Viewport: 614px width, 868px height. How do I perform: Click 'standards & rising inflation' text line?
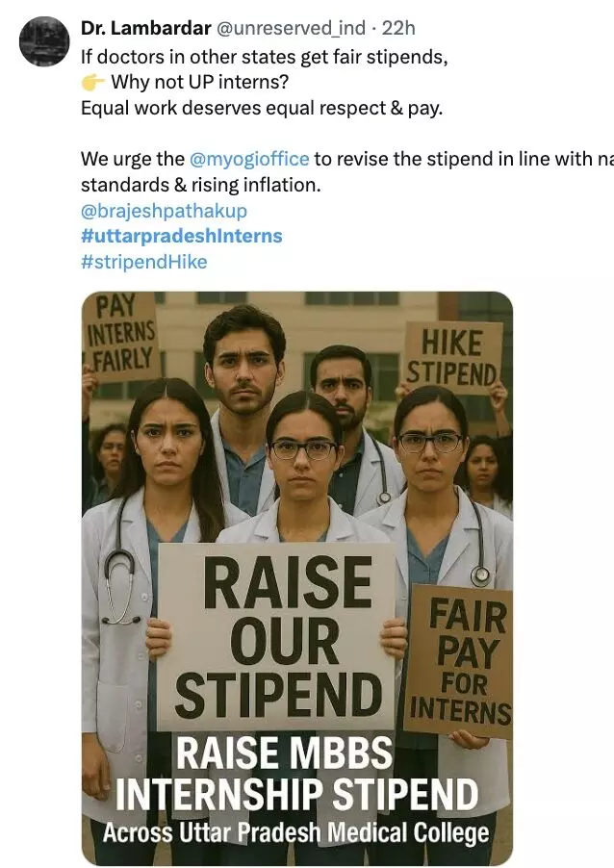coord(201,185)
